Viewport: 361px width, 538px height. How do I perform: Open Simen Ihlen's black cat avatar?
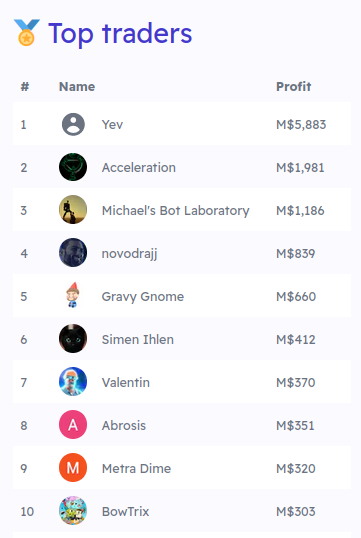point(73,339)
